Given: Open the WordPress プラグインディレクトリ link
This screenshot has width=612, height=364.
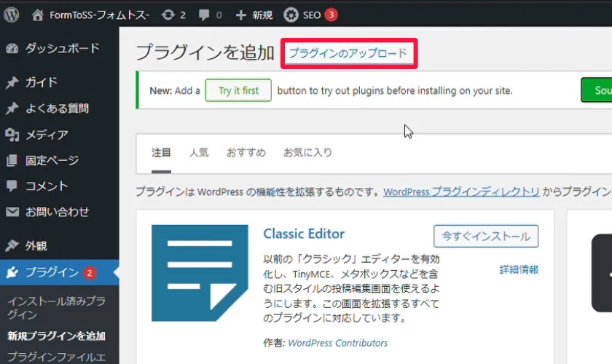Looking at the screenshot, I should coord(461,192).
